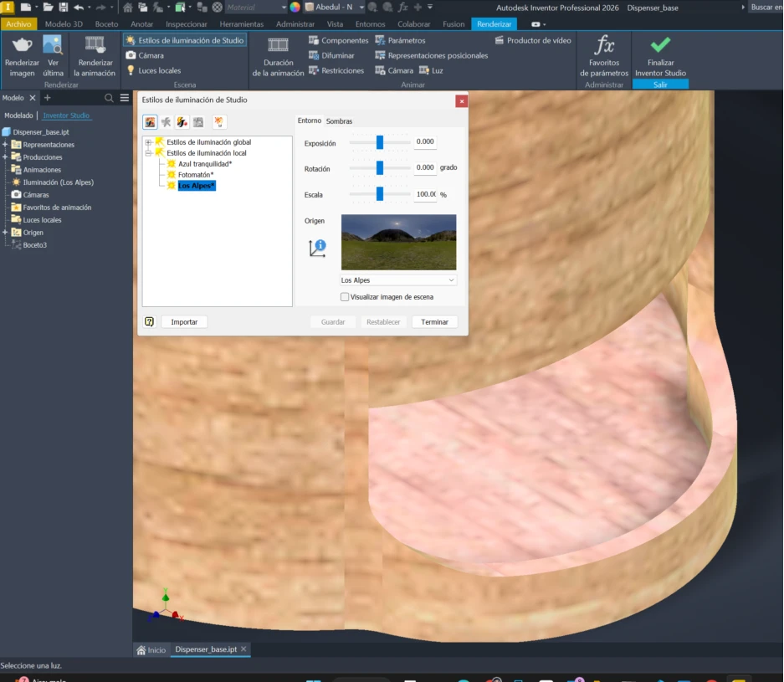Image resolution: width=784 pixels, height=682 pixels.
Task: Click the Difuminar animate tool
Action: tap(331, 55)
